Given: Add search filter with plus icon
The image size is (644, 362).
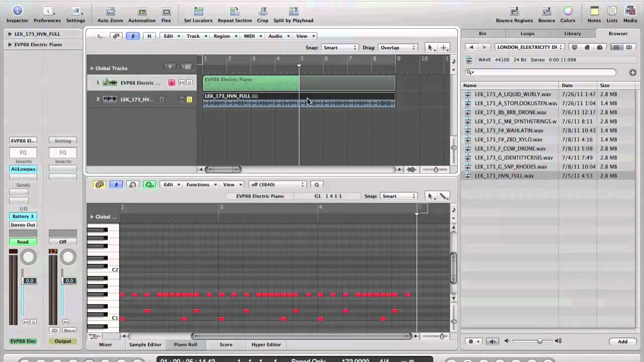Looking at the screenshot, I should 632,72.
